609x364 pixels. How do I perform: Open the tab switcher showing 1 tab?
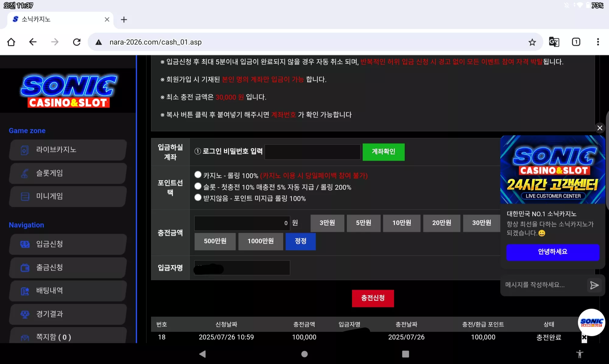pyautogui.click(x=576, y=42)
